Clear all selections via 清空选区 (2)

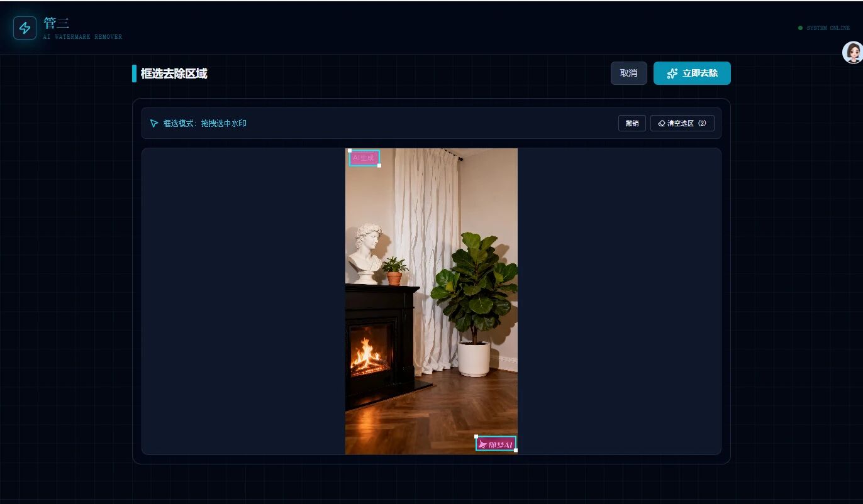click(682, 124)
